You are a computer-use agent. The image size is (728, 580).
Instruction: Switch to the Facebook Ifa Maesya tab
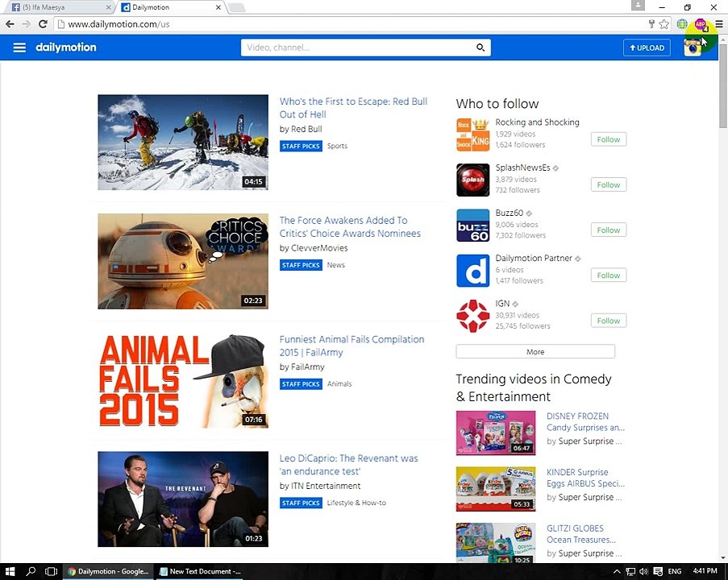tap(59, 7)
